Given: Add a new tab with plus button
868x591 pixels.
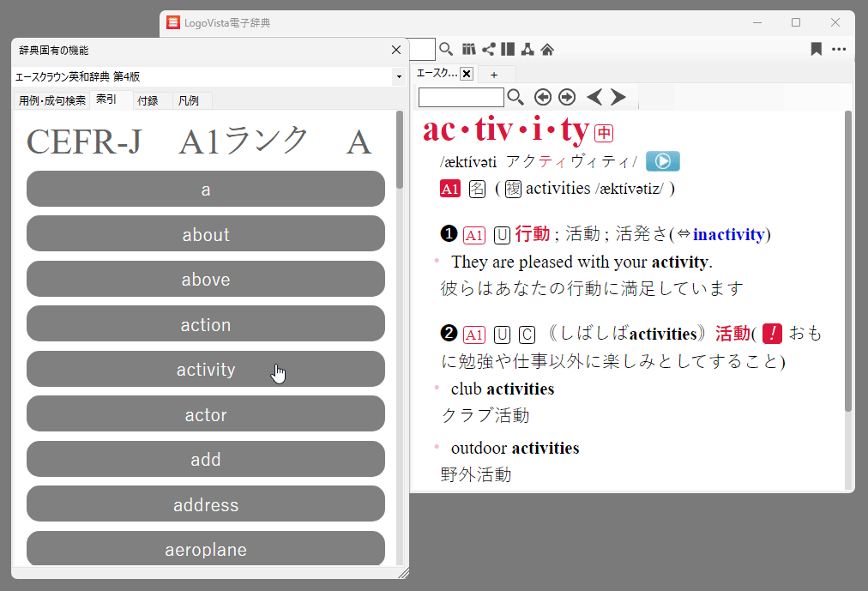Looking at the screenshot, I should point(494,75).
